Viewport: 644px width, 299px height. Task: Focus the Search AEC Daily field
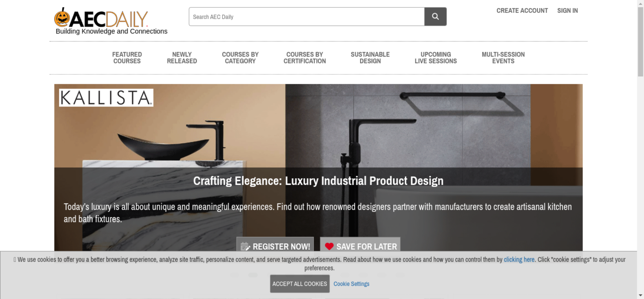click(307, 16)
